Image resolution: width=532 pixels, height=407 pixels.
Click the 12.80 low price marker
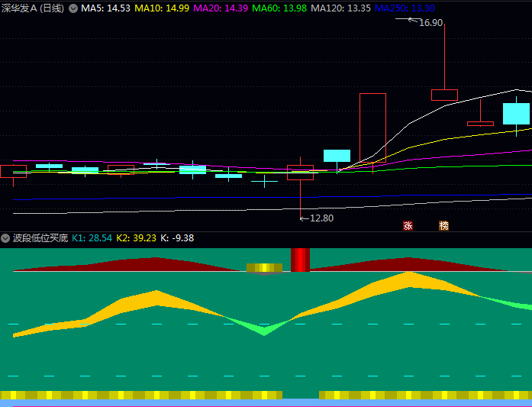coord(321,218)
